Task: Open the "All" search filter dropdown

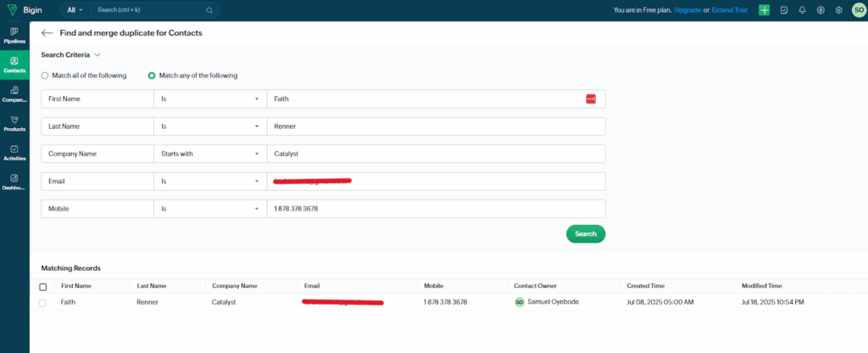Action: 75,10
